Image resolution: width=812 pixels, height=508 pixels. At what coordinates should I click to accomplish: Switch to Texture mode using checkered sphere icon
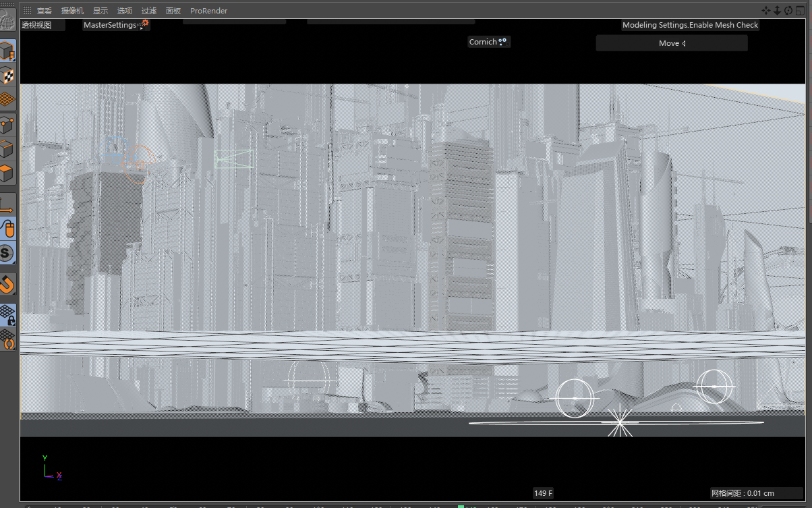click(7, 76)
